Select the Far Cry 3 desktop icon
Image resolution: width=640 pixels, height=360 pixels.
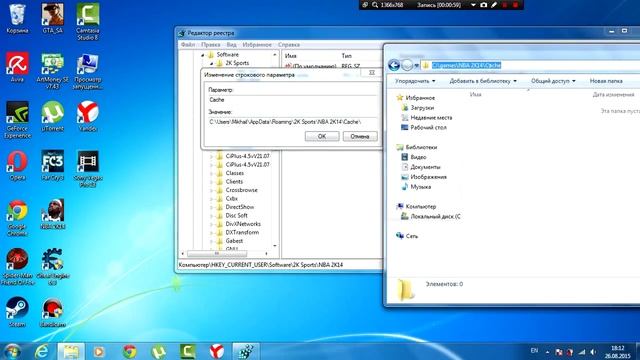[x=53, y=166]
